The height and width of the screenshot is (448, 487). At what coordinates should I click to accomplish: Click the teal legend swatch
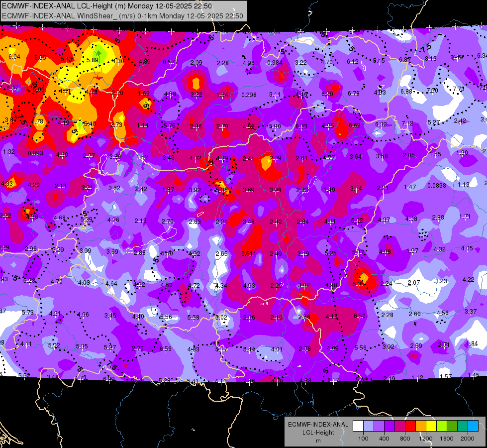pyautogui.click(x=463, y=426)
